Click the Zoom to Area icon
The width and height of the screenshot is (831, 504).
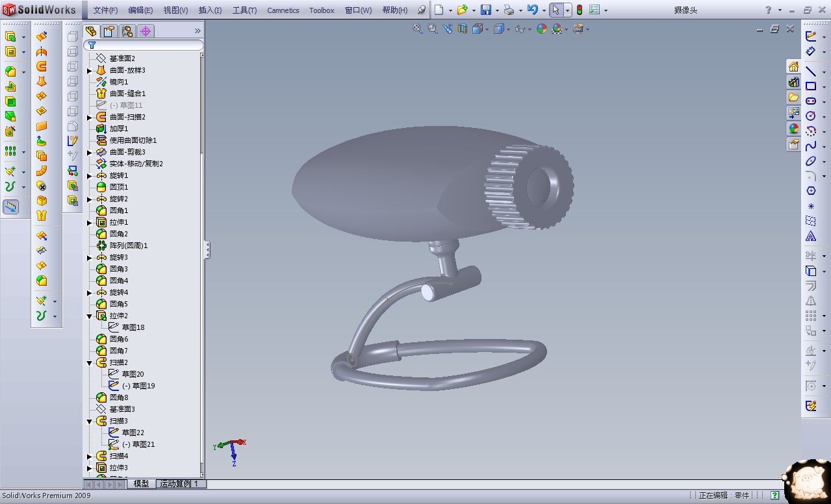[x=433, y=29]
